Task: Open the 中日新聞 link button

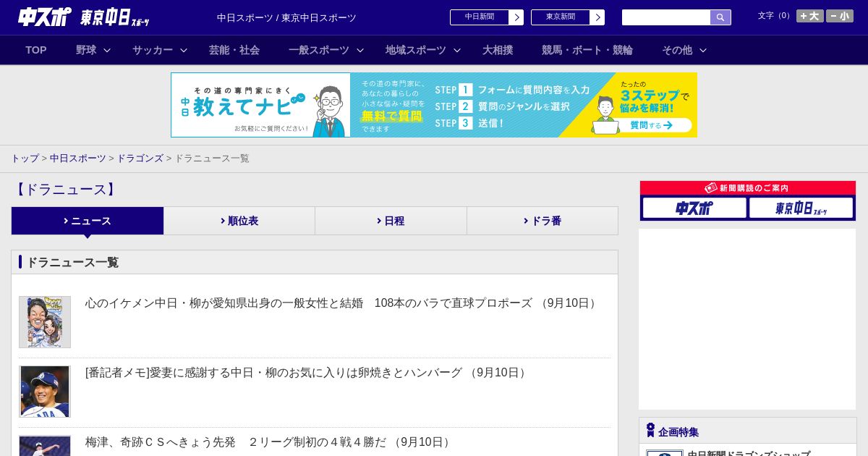Action: click(x=480, y=17)
